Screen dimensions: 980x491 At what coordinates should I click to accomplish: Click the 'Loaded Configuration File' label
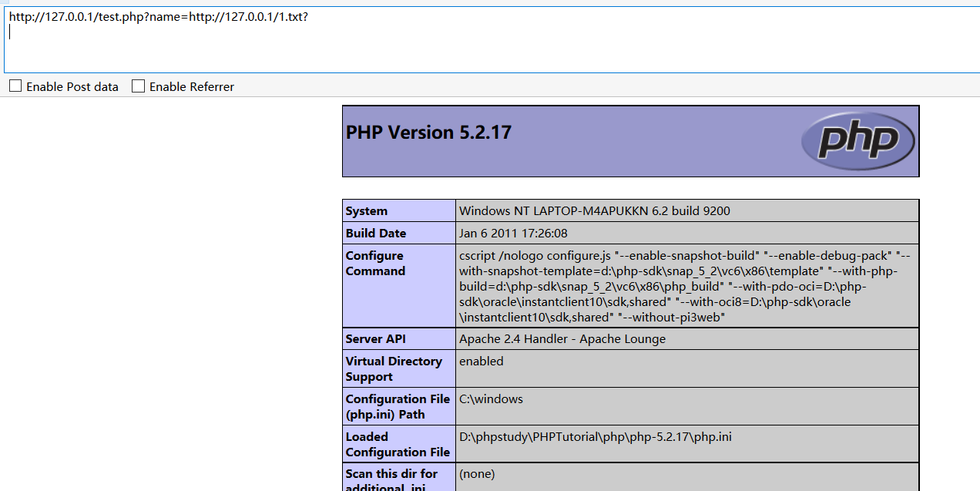pyautogui.click(x=398, y=445)
